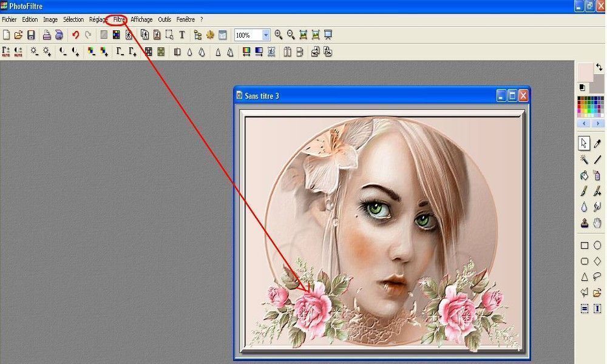Increase saturation with color squares plus icon
The width and height of the screenshot is (607, 364).
click(x=104, y=52)
